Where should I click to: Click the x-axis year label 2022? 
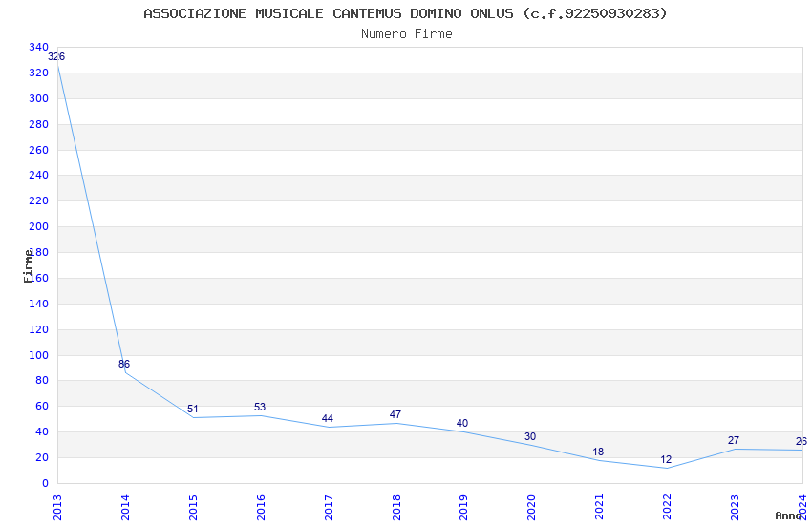click(x=667, y=508)
